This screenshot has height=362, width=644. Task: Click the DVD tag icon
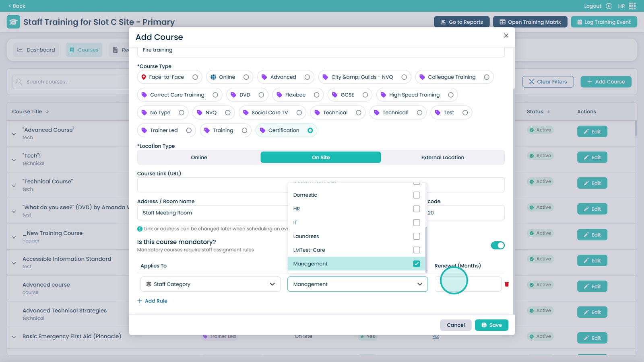(233, 95)
